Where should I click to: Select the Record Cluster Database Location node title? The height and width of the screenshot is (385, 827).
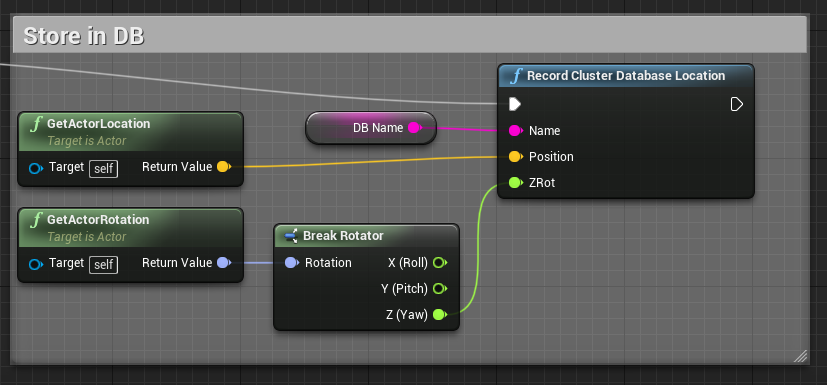click(x=626, y=75)
